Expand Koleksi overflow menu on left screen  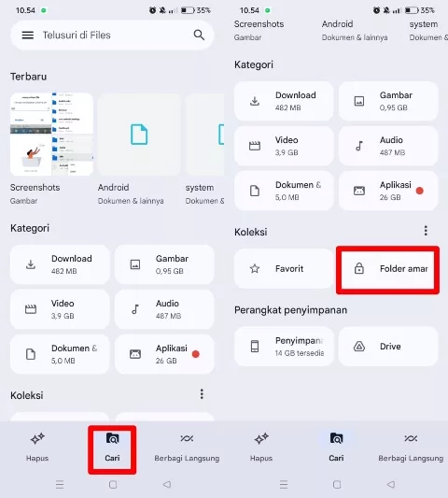click(x=202, y=394)
